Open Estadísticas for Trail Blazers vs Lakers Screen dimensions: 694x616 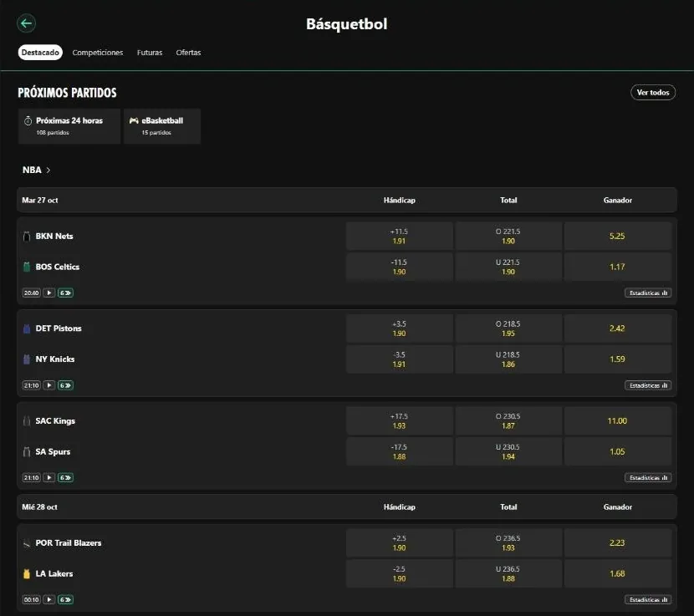pyautogui.click(x=648, y=599)
